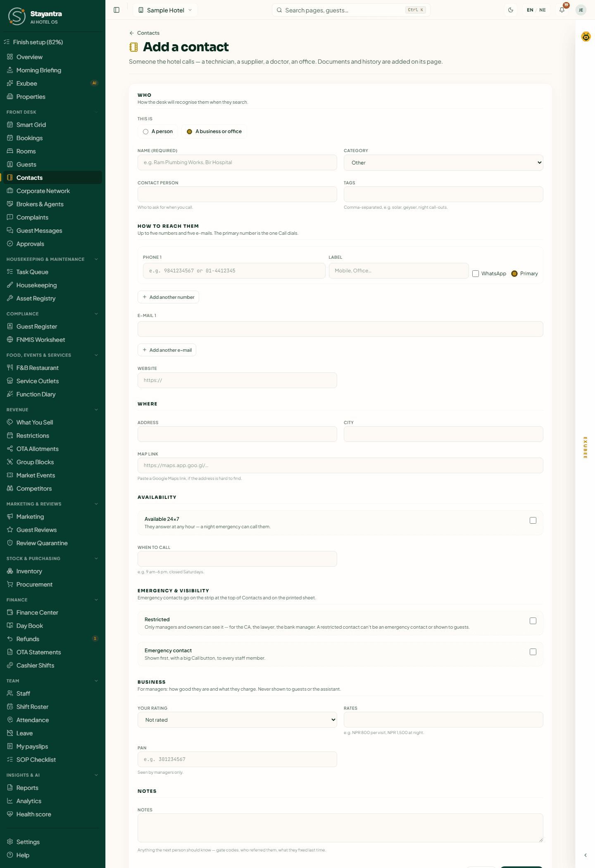
Task: Open Help in the sidebar
Action: (x=52, y=855)
